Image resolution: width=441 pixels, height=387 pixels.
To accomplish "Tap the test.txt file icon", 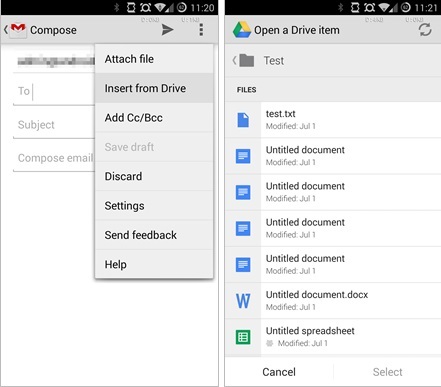I will pos(243,120).
